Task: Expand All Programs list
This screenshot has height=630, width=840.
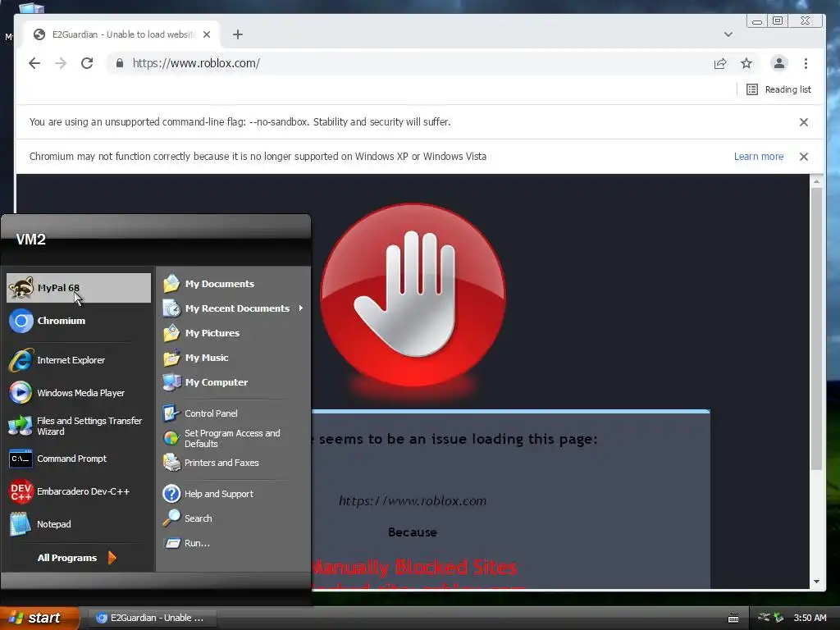Action: tap(76, 558)
